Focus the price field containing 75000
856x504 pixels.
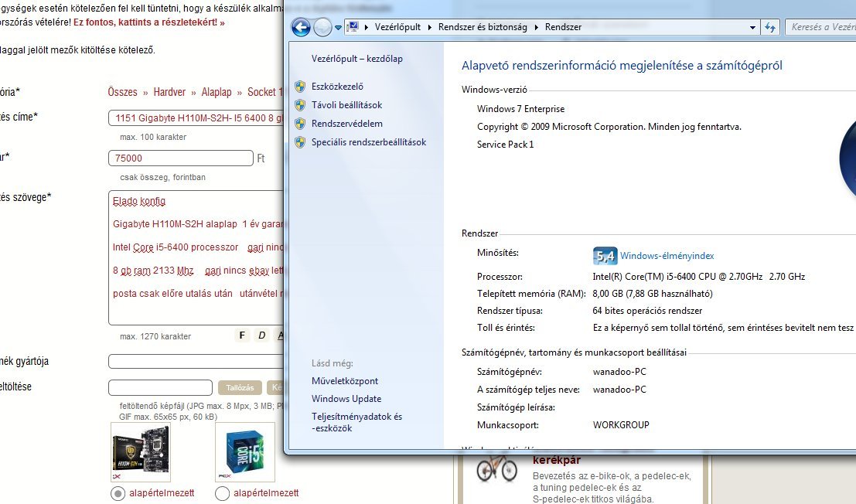click(x=181, y=158)
